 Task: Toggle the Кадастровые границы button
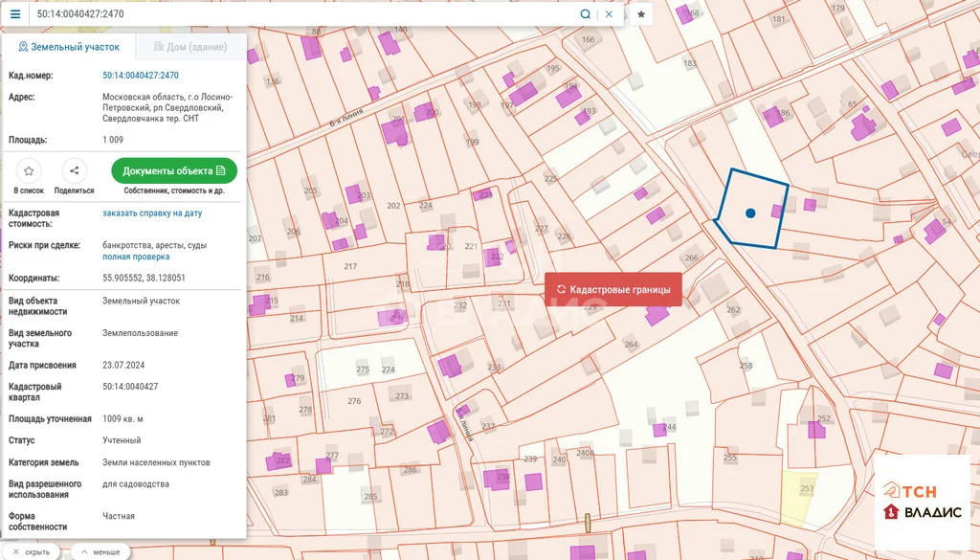click(x=613, y=289)
